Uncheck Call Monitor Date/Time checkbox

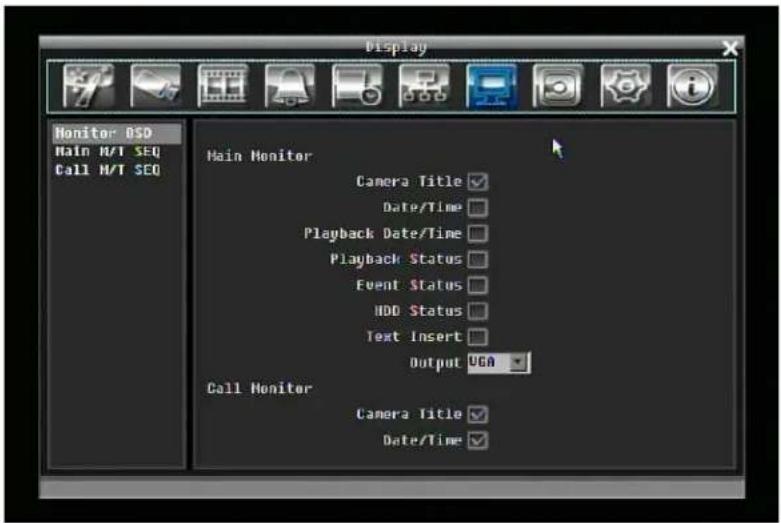(478, 440)
